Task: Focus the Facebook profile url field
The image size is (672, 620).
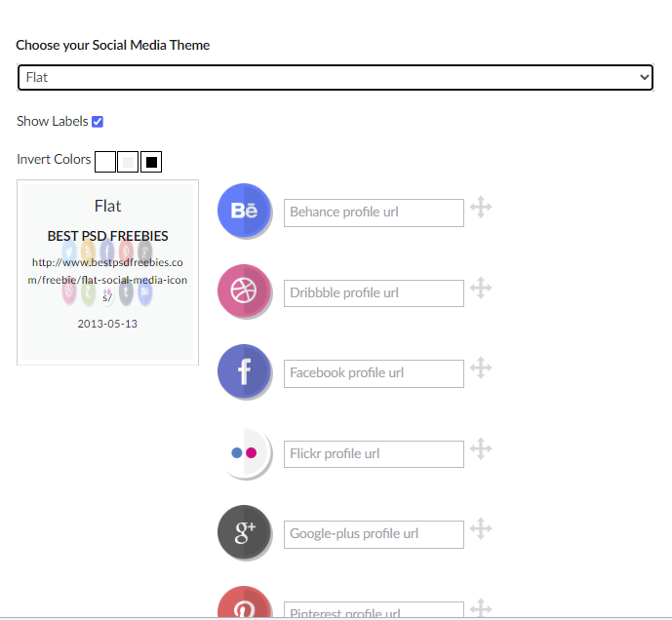Action: coord(374,373)
